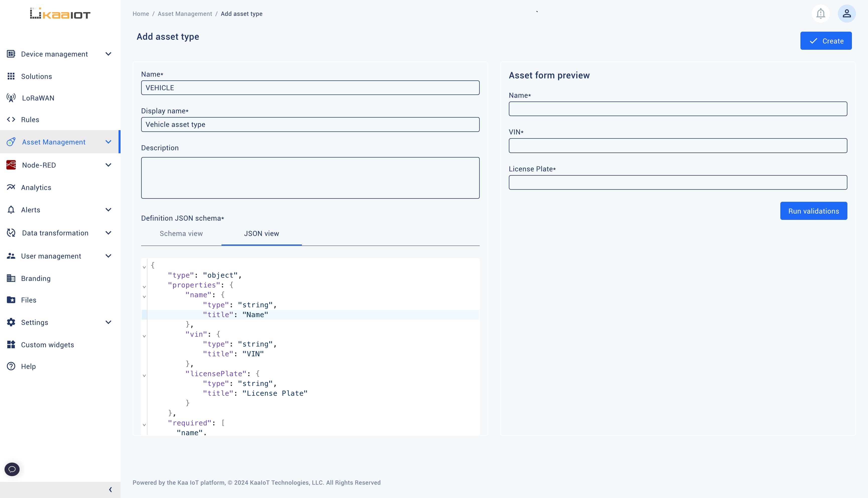Viewport: 868px width, 498px height.
Task: Toggle the Data transformation menu
Action: [x=60, y=233]
